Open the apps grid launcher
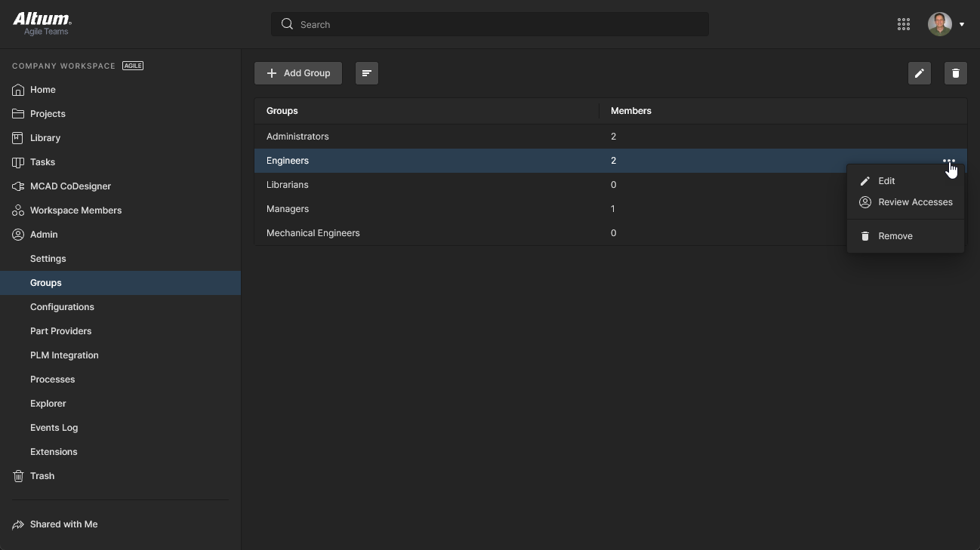Screen dimensions: 980x550 [904, 23]
